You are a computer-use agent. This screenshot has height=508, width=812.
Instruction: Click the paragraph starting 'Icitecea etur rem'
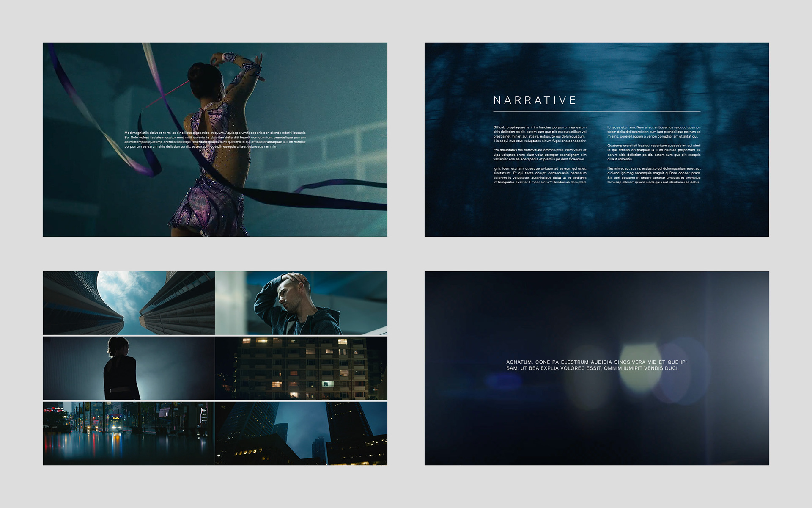(654, 132)
